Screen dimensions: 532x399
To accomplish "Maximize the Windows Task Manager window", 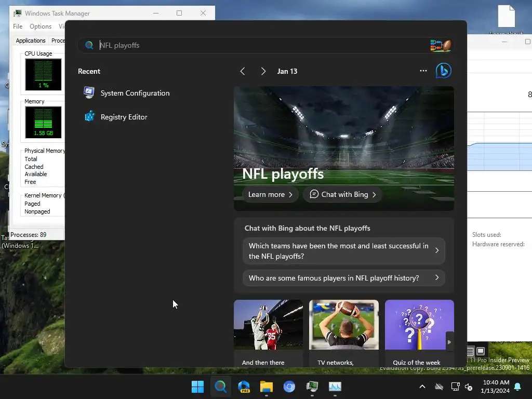I will (x=179, y=13).
